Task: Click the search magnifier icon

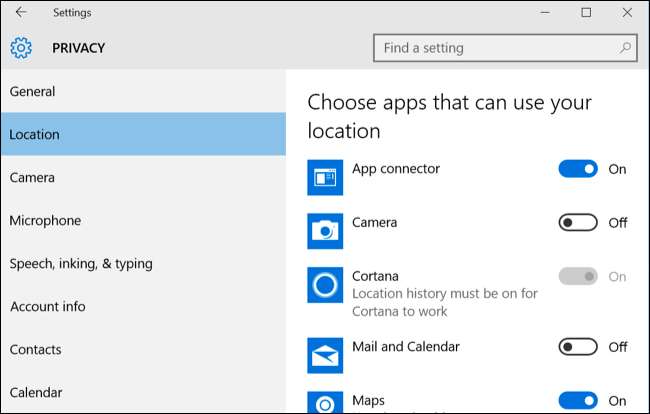Action: pos(625,48)
